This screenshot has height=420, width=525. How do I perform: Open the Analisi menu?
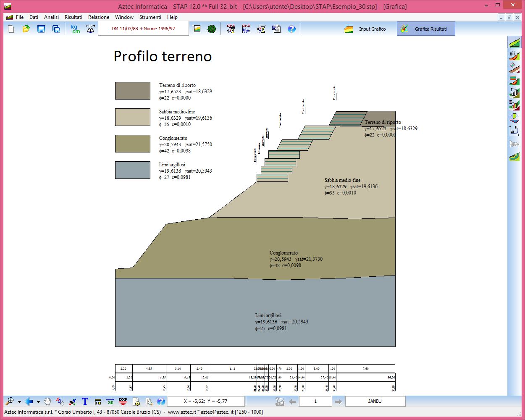51,17
